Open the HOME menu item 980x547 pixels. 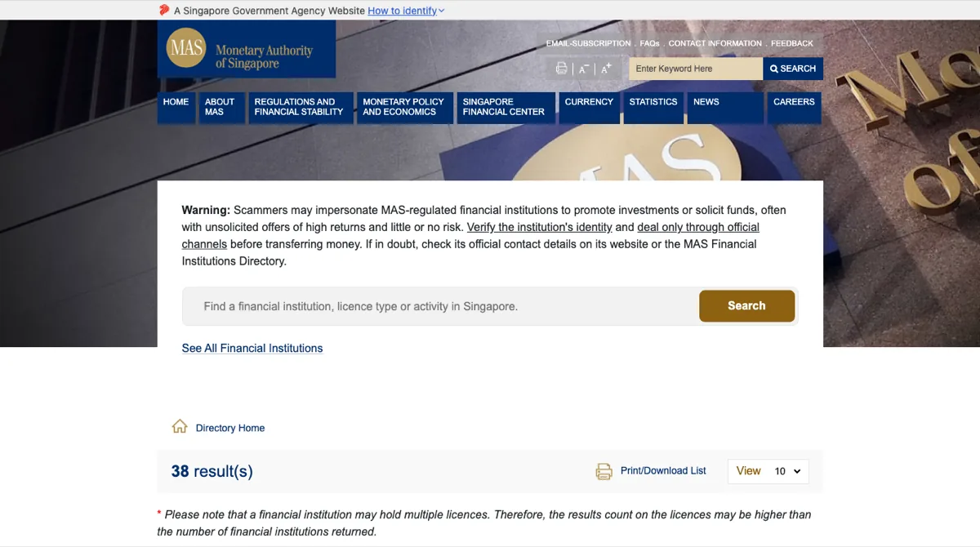point(176,108)
